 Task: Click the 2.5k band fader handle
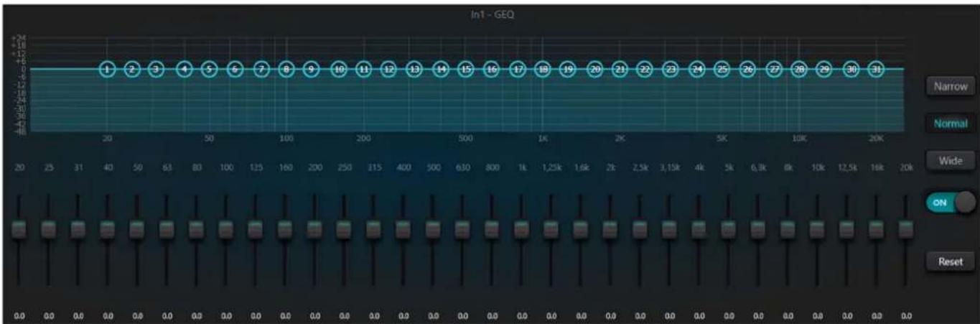[x=640, y=230]
